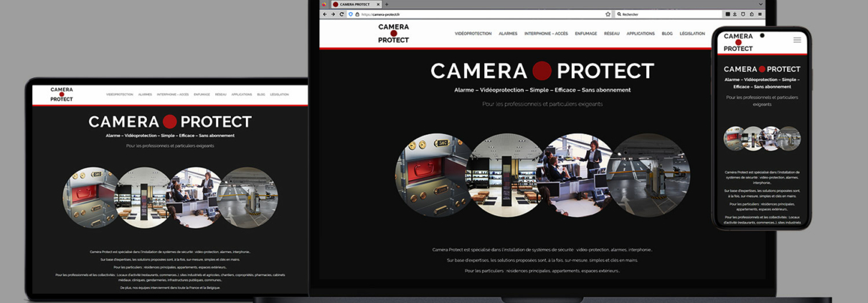Click Camera Protect header logo on tablet
Viewport: 868px width, 303px height.
pyautogui.click(x=61, y=95)
